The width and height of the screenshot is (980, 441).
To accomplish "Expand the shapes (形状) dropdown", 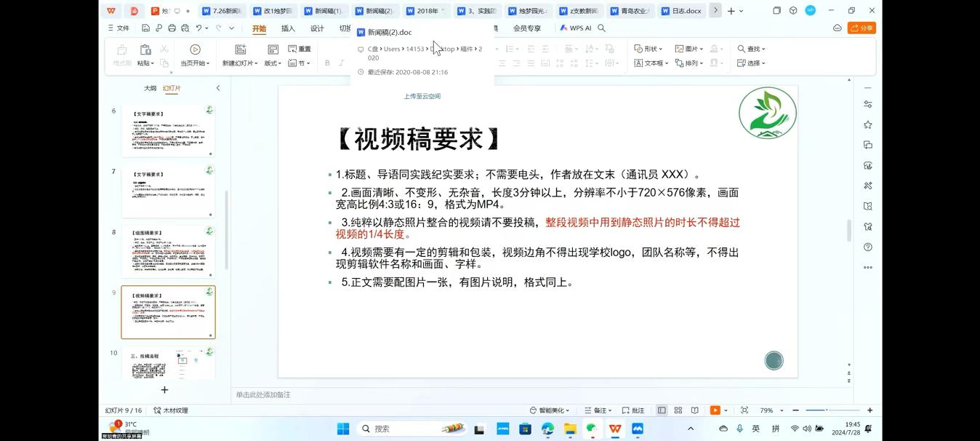I will pyautogui.click(x=648, y=49).
